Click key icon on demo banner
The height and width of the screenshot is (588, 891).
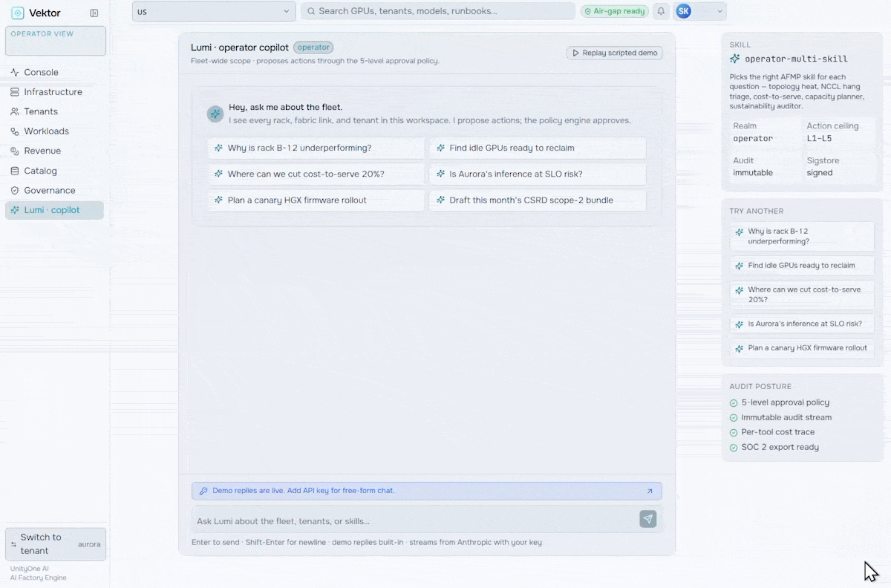click(x=203, y=491)
